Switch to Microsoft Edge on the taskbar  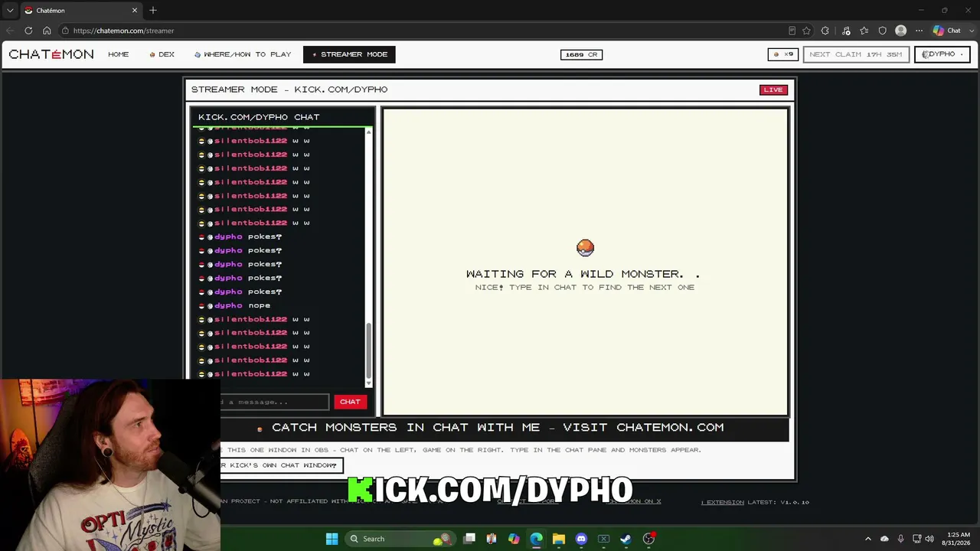[x=536, y=539]
